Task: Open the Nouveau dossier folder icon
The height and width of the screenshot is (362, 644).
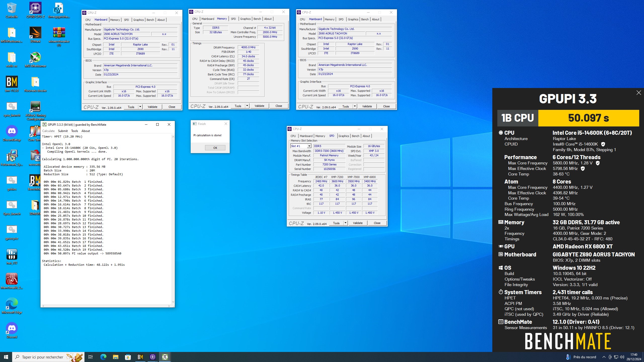Action: (35, 84)
